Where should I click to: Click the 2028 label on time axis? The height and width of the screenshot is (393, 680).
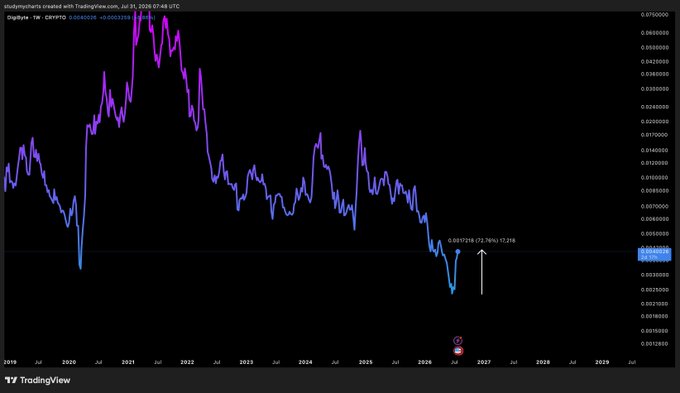pyautogui.click(x=543, y=362)
